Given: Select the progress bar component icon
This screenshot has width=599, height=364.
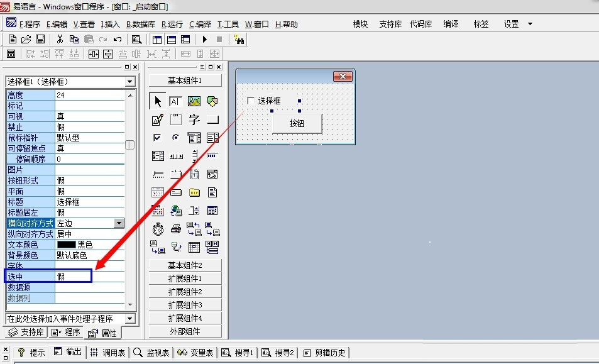Looking at the screenshot, I should 212,156.
